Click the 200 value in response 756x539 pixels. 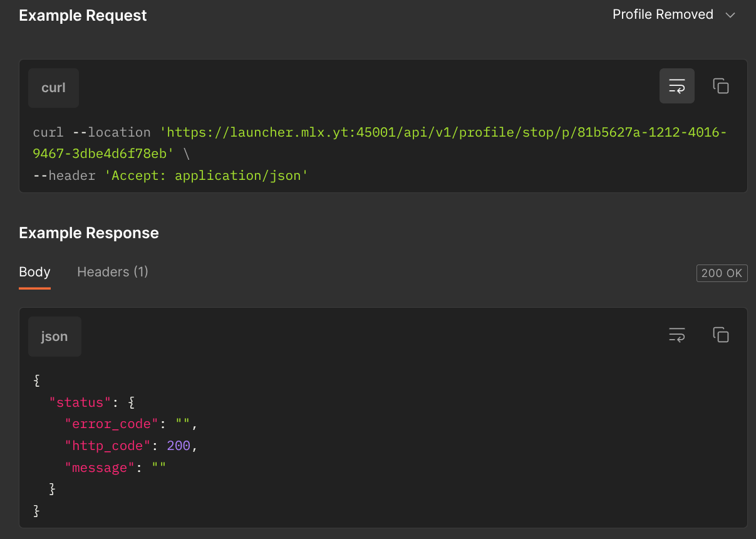179,446
